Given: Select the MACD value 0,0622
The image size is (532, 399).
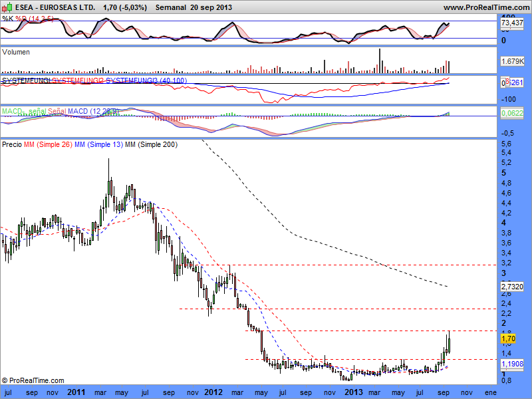Looking at the screenshot, I should coord(512,113).
